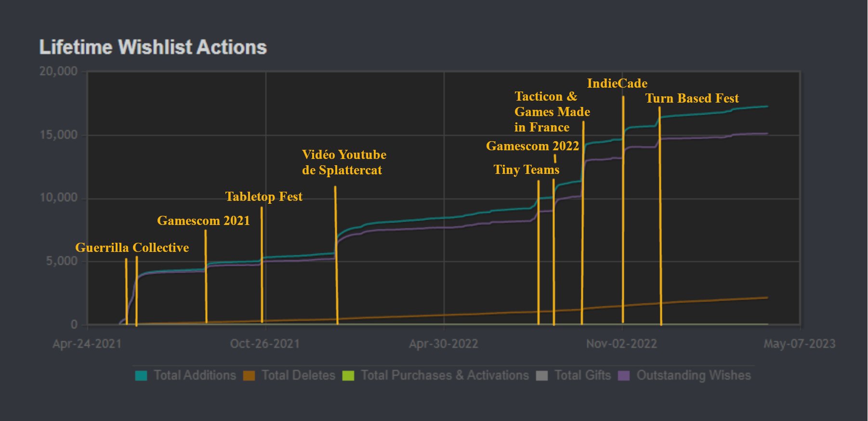Click the Vidéo Youtube de Splattercat label
Image resolution: width=868 pixels, height=421 pixels.
point(344,162)
